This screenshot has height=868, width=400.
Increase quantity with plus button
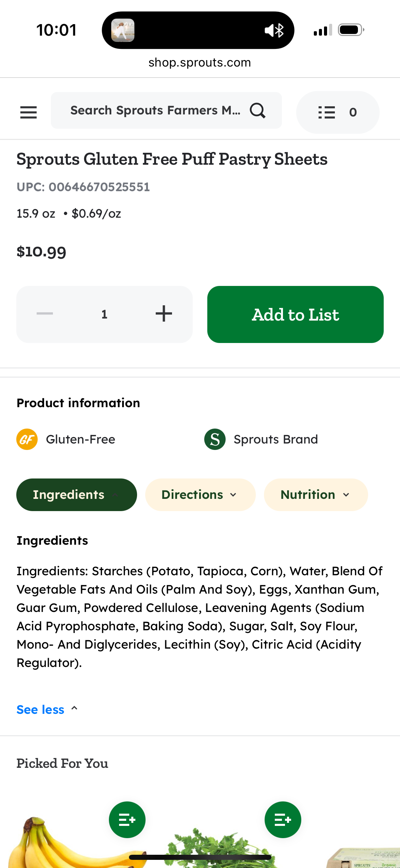click(164, 314)
